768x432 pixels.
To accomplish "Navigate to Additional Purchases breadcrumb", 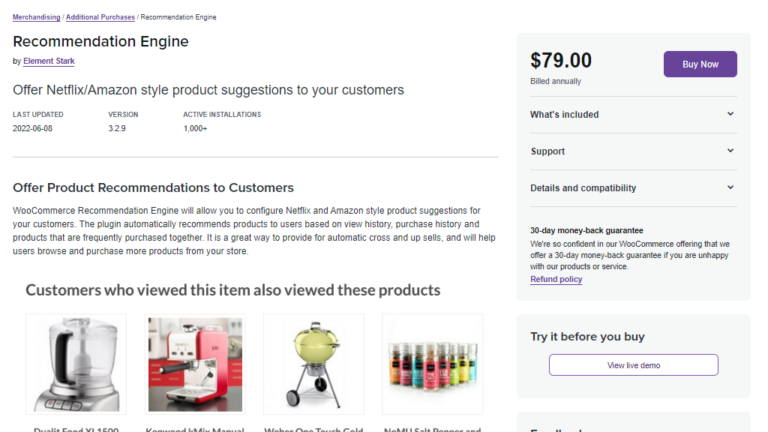I will pos(100,17).
